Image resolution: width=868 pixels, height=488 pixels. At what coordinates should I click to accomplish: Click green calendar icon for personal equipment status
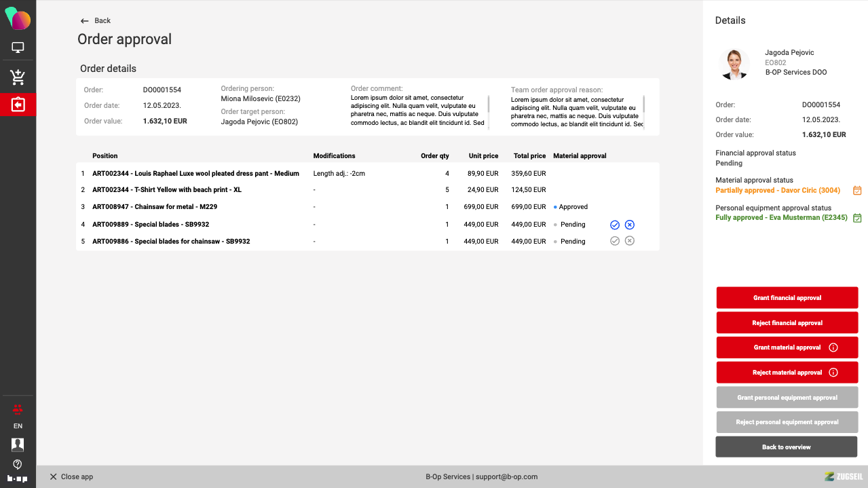click(x=857, y=218)
